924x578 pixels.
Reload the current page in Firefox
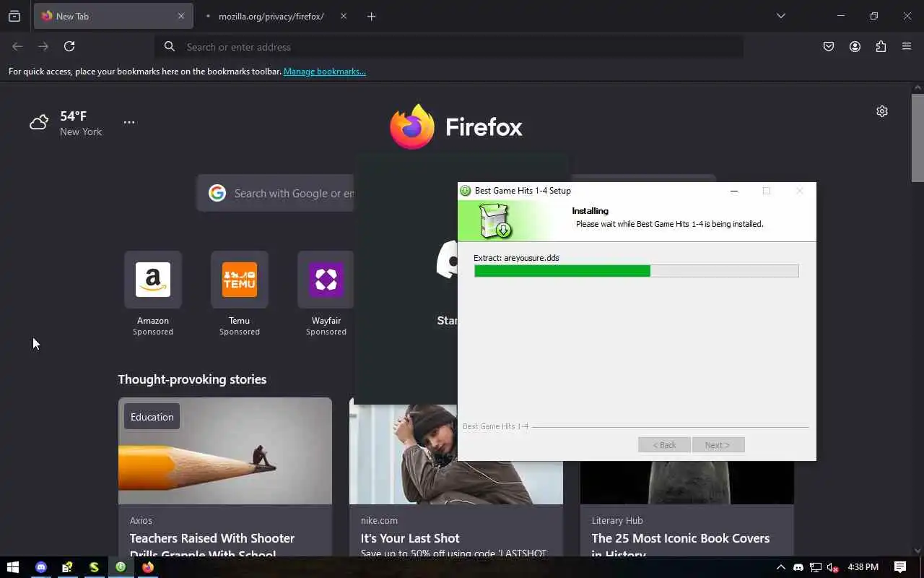[x=69, y=46]
